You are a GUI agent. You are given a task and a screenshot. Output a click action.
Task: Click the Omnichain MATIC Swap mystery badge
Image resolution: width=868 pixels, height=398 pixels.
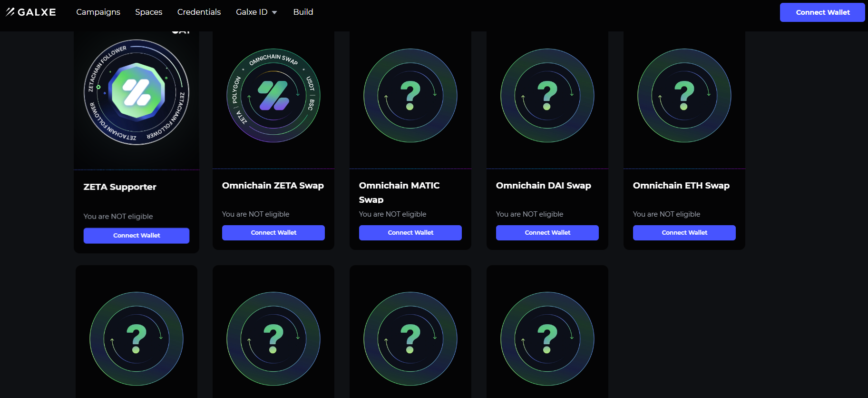pyautogui.click(x=410, y=95)
